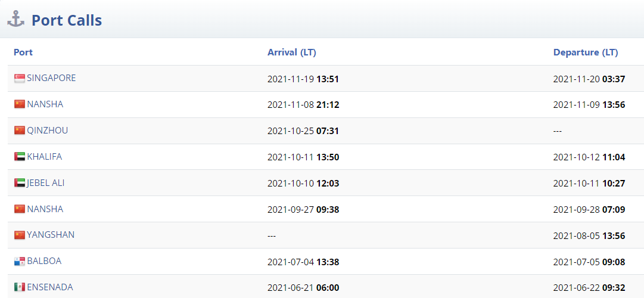Click the anchor icon beside Port Calls
Viewport: 644px width, 298px height.
pyautogui.click(x=16, y=19)
